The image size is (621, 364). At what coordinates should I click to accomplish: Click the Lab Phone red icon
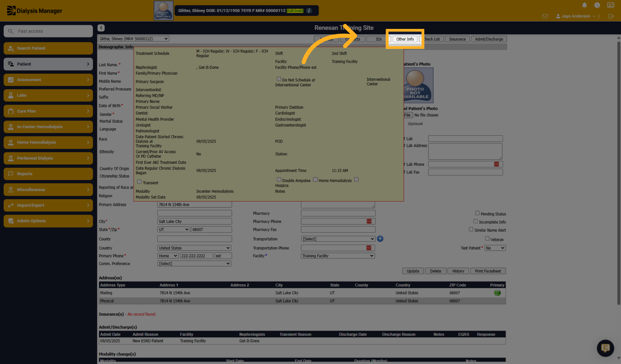pyautogui.click(x=496, y=164)
